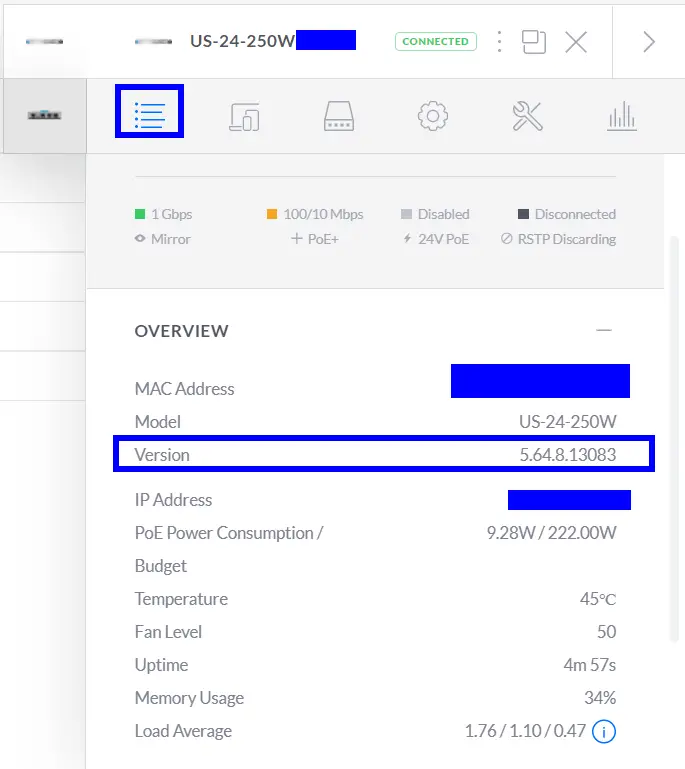Click the device image beside US-24-250W title
The height and width of the screenshot is (769, 685).
(x=153, y=42)
